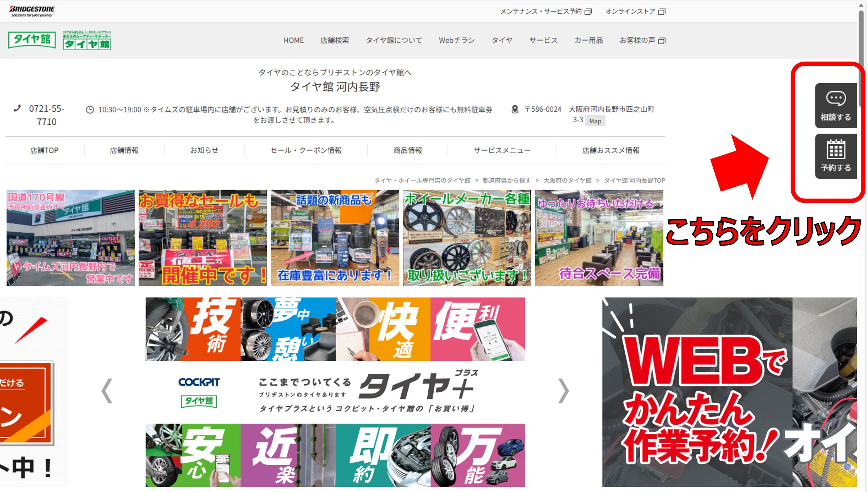Open 店舗検索 in the top navigation
The height and width of the screenshot is (492, 868).
(x=335, y=40)
